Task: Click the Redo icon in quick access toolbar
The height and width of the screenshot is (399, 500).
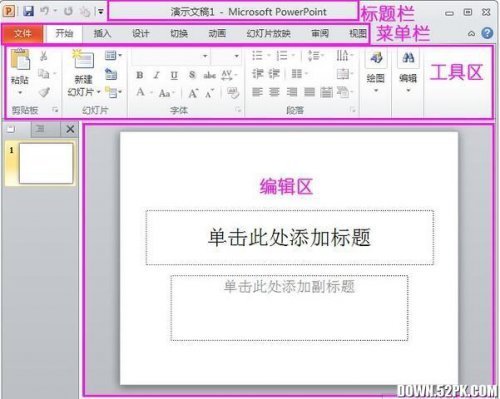Action: [x=69, y=11]
